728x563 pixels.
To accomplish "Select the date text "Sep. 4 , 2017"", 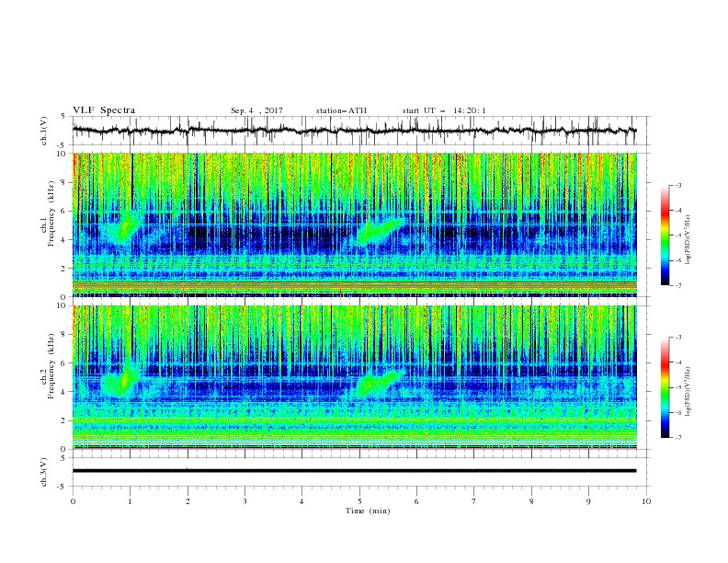I will pos(256,110).
